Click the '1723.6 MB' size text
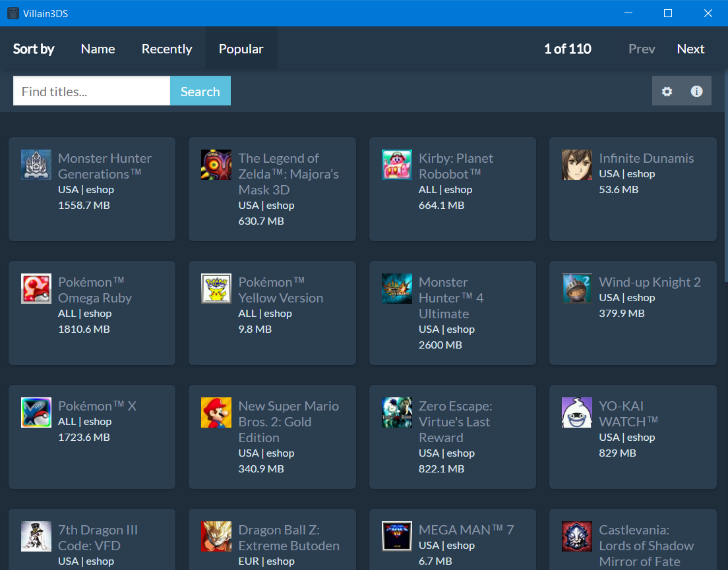Screen dimensions: 728x570 pos(84,437)
